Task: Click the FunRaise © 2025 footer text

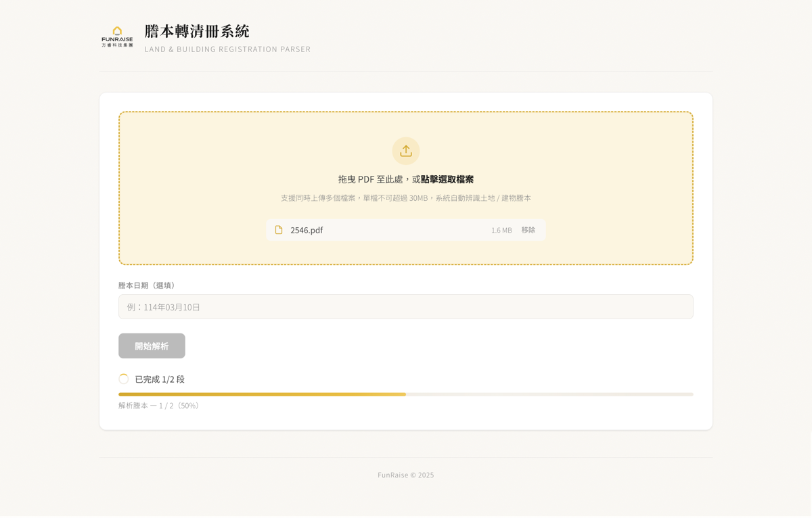Action: click(406, 475)
